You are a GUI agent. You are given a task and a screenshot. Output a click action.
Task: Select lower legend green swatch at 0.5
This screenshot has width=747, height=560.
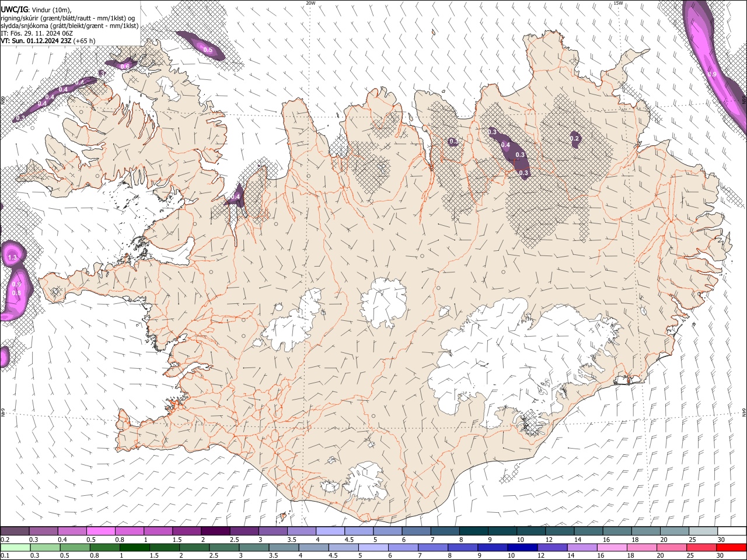click(75, 547)
